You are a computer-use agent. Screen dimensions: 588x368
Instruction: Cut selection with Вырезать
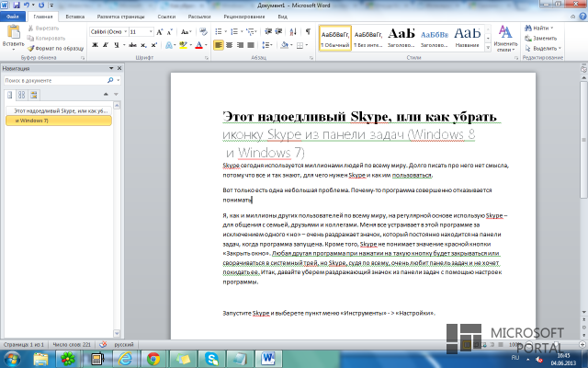43,29
